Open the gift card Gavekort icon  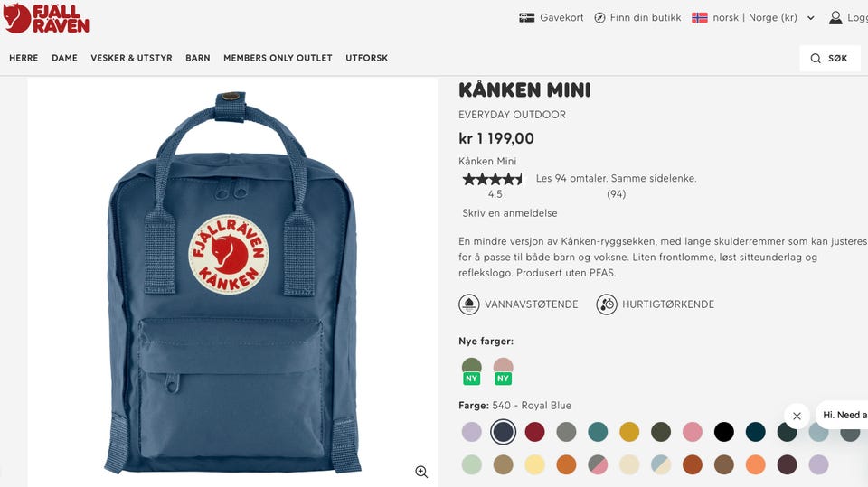(526, 18)
